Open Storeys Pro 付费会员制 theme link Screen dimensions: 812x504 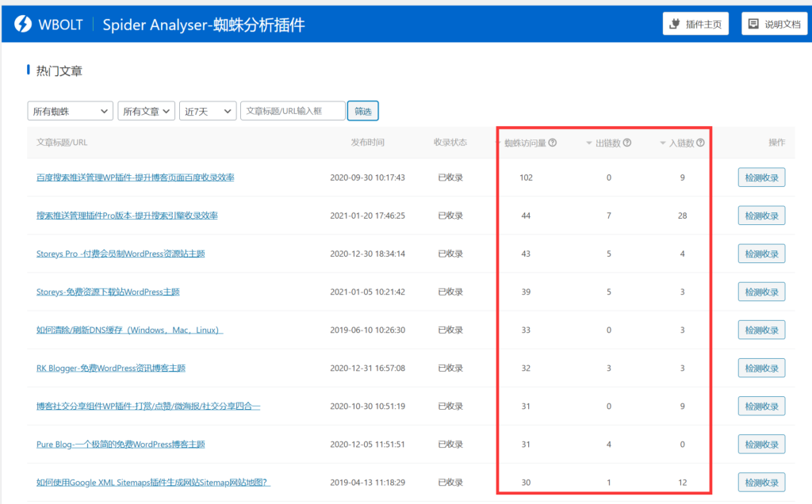tap(121, 254)
